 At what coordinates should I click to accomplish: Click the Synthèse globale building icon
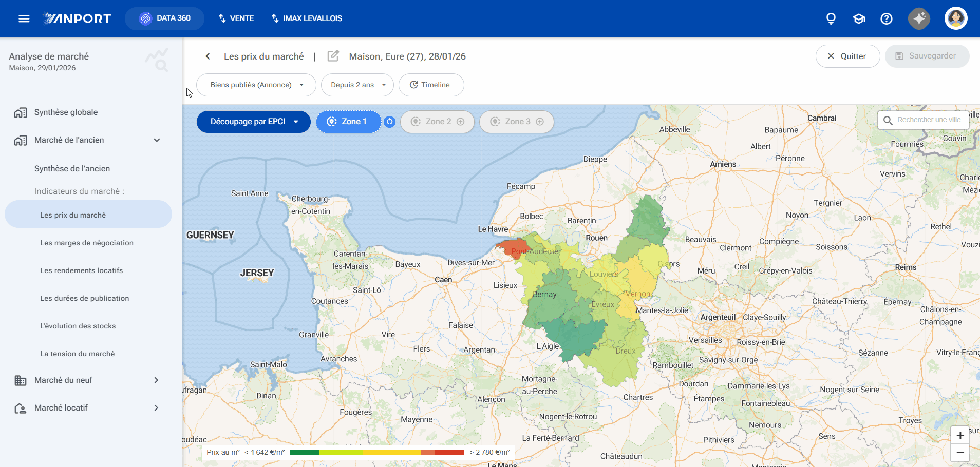point(21,112)
